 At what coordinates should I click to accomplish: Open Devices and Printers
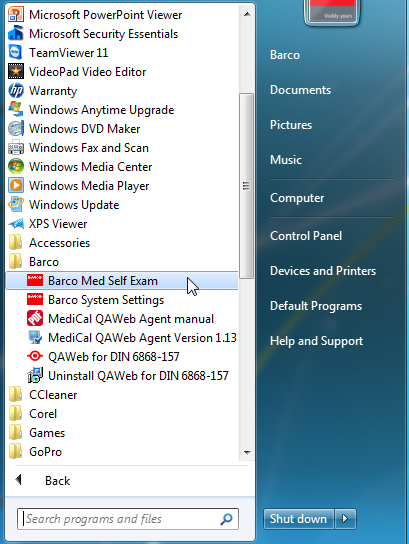pos(323,271)
